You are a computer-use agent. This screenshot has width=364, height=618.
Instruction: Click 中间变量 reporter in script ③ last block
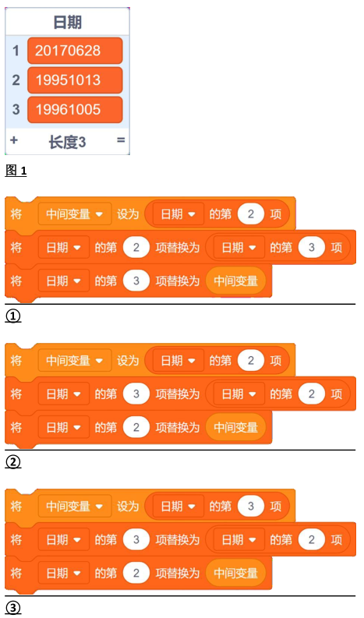point(235,573)
